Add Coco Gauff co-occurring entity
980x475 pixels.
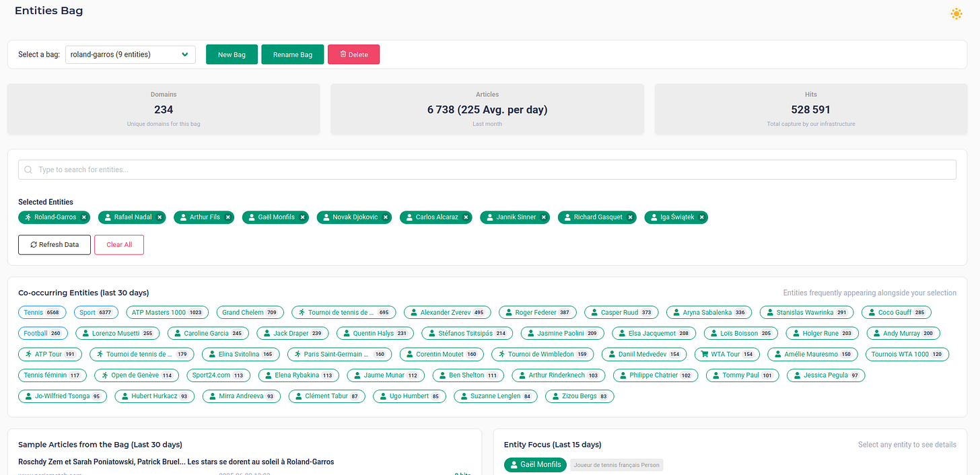pyautogui.click(x=897, y=312)
